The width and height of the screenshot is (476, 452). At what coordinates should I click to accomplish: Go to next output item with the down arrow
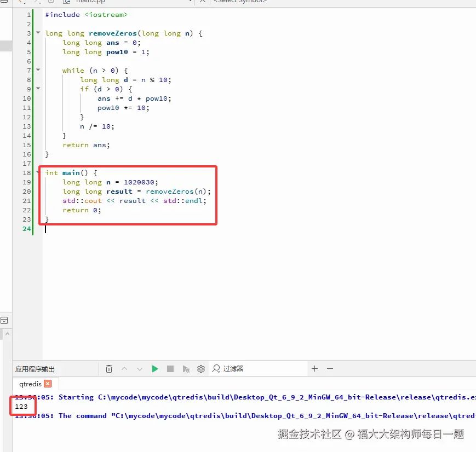point(140,369)
